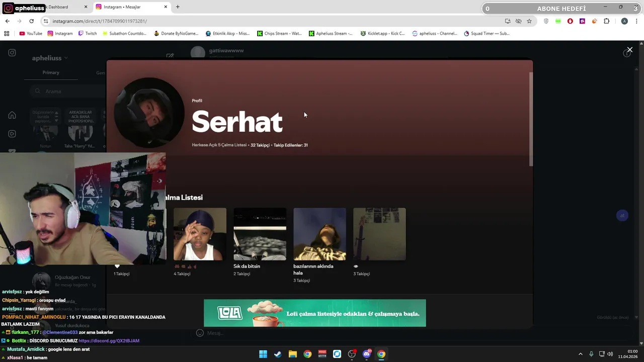Show hidden system tray icons chevron
Image resolution: width=644 pixels, height=362 pixels.
pos(580,354)
